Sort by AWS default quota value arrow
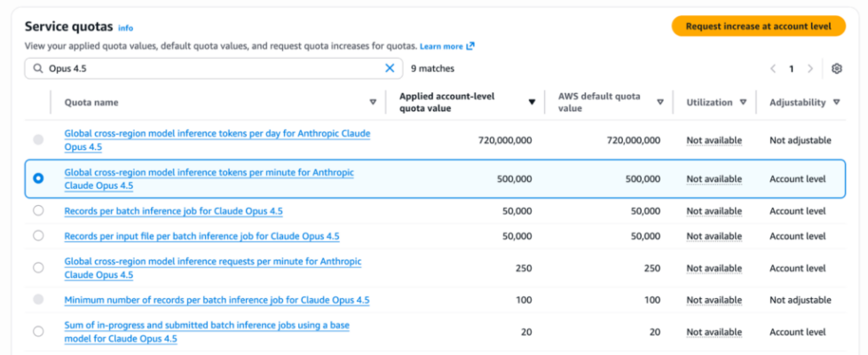 point(660,102)
